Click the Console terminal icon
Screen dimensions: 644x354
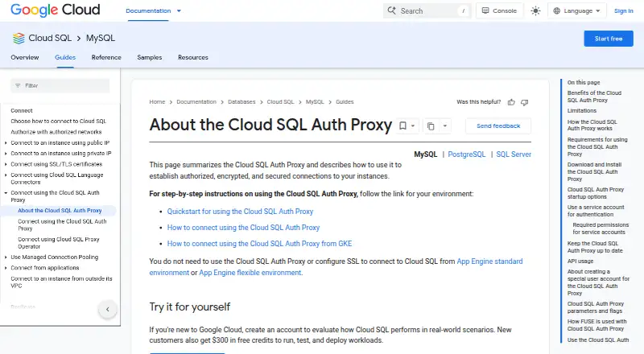pos(485,10)
